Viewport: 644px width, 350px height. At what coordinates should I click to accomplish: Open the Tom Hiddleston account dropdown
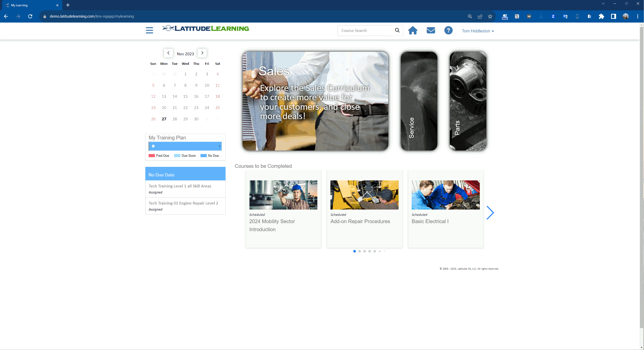(x=478, y=31)
